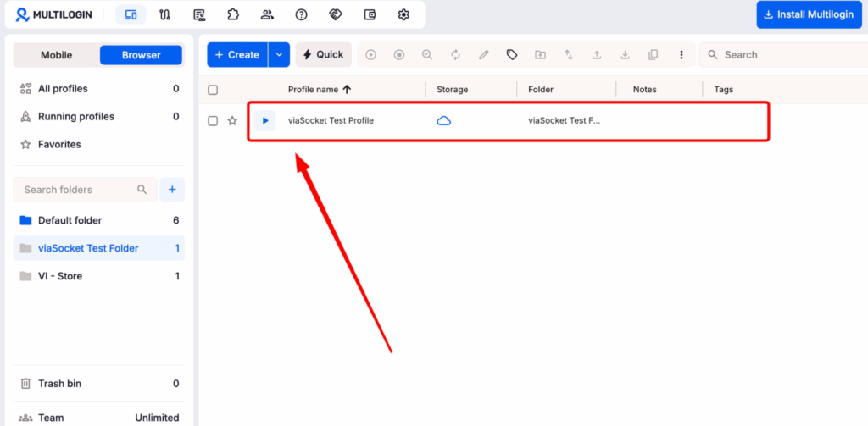Click the Install Multilogin button
The height and width of the screenshot is (426, 868).
[x=810, y=14]
